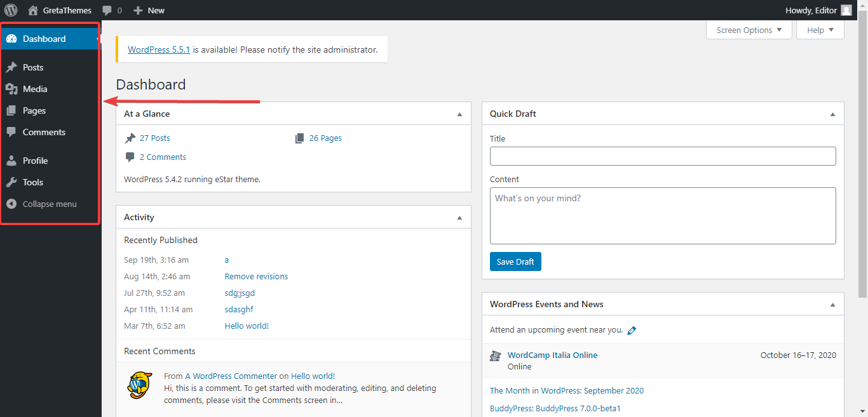Open the Pages menu item
Image resolution: width=868 pixels, height=417 pixels.
coord(34,110)
